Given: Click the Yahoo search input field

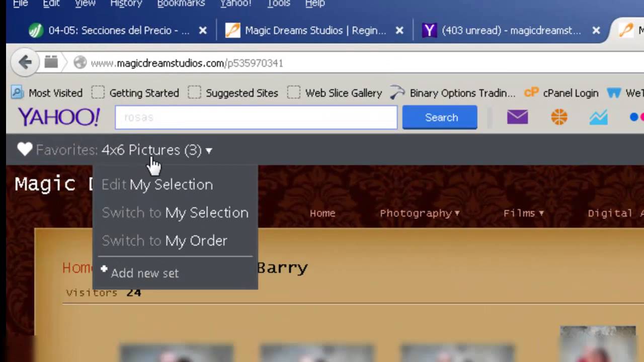Looking at the screenshot, I should coord(256,117).
